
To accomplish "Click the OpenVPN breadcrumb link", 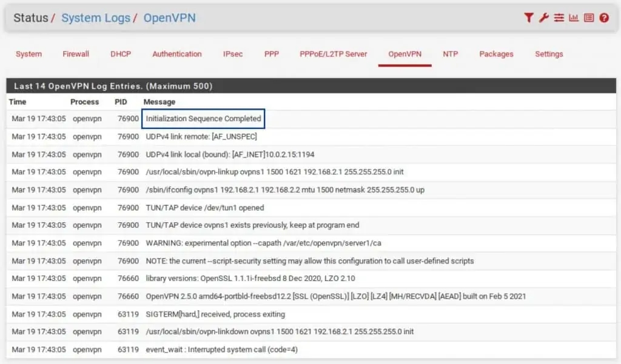I will 169,18.
